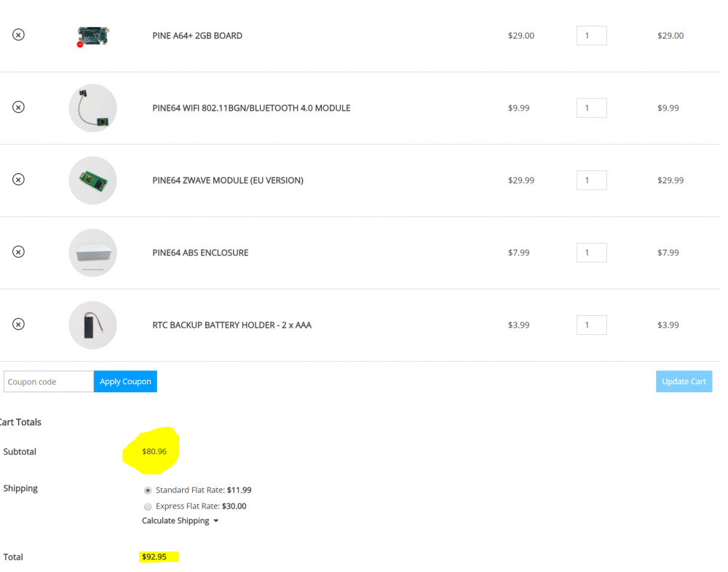Viewport: 728px width, 572px height.
Task: Open the PINE64 ABS ENCLOSURE product link
Action: pos(200,253)
